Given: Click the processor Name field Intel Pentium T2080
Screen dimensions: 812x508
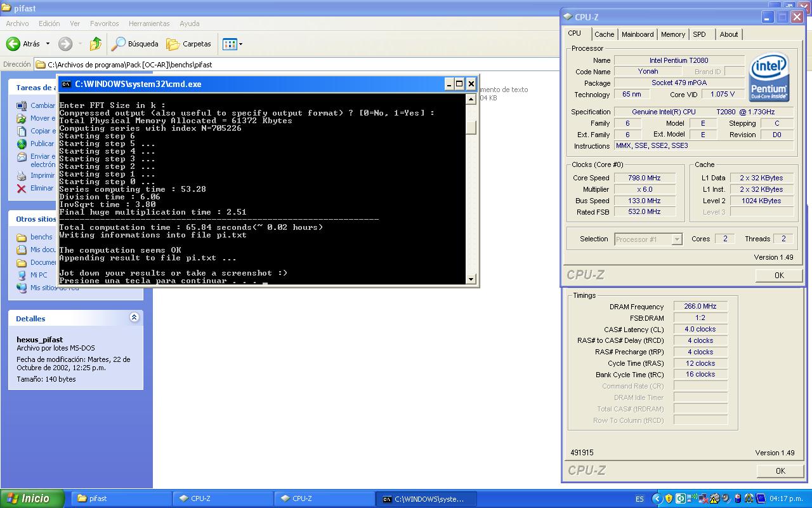Looking at the screenshot, I should 678,60.
